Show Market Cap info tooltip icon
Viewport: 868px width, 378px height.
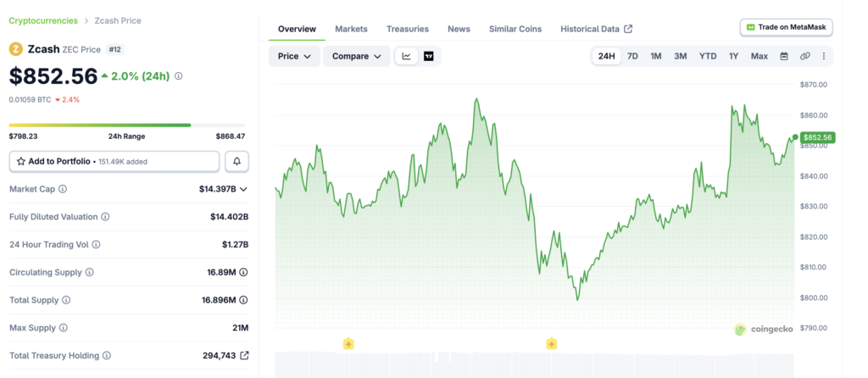point(63,189)
